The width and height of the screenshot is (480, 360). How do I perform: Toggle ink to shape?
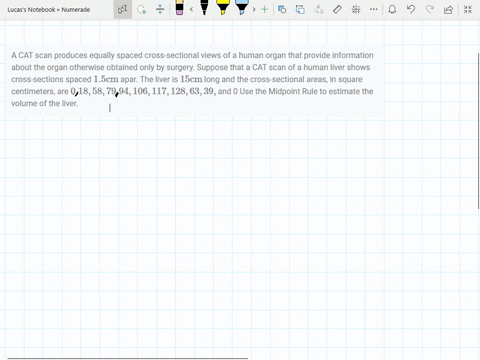(x=300, y=9)
